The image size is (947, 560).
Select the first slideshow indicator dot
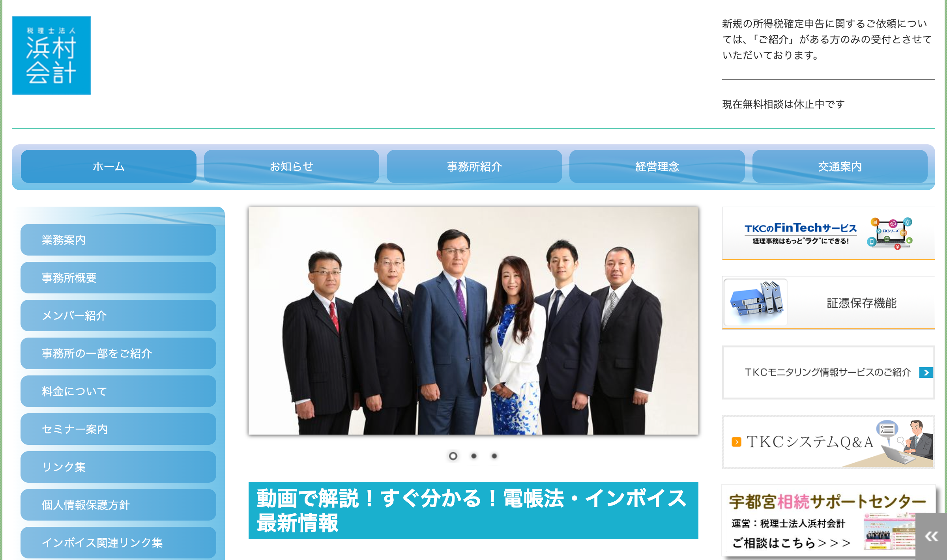(x=453, y=456)
